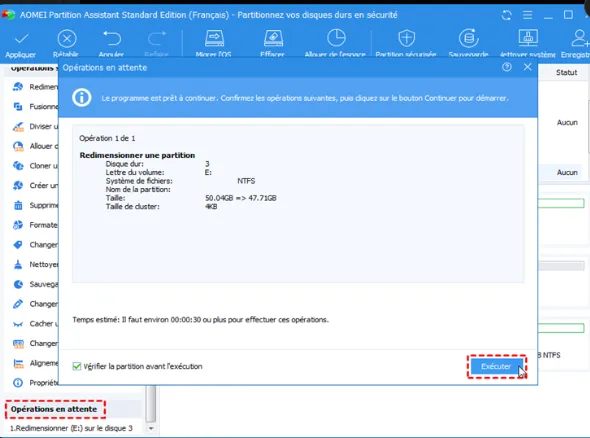Click Opérations en attente section header
This screenshot has height=438, width=590.
point(54,409)
